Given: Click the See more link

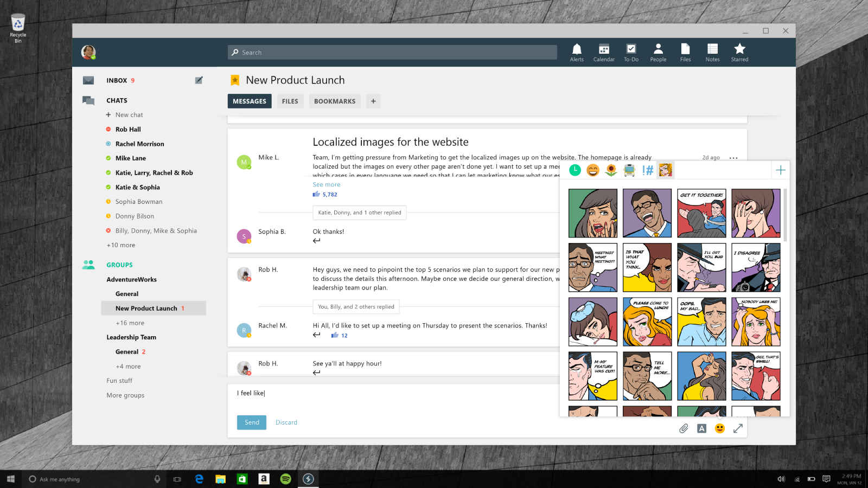Looking at the screenshot, I should point(327,185).
